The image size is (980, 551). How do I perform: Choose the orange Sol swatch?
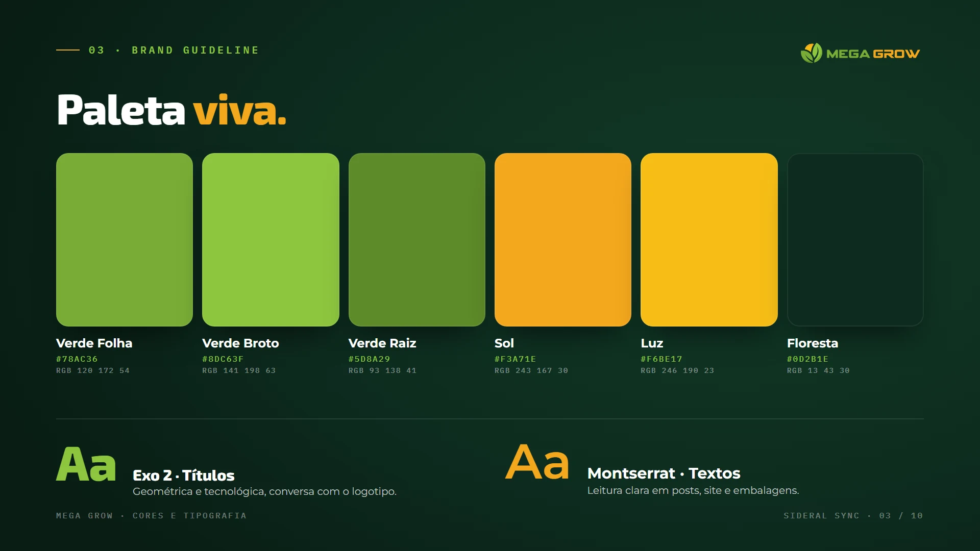tap(563, 240)
